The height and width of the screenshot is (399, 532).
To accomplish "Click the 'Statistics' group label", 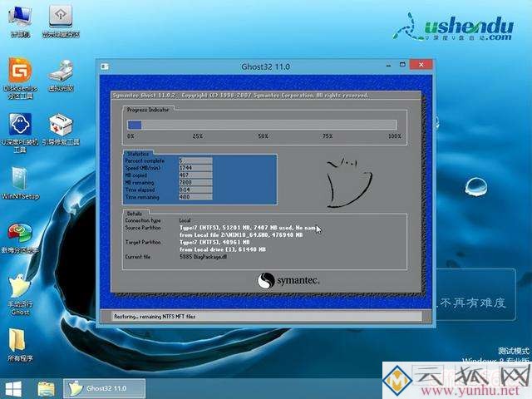I will (x=138, y=154).
